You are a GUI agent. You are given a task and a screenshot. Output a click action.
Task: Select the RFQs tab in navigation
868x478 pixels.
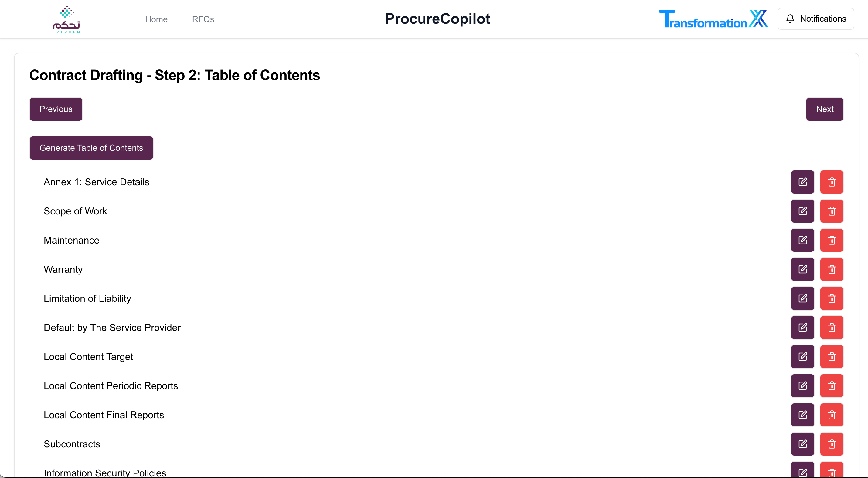pos(203,19)
